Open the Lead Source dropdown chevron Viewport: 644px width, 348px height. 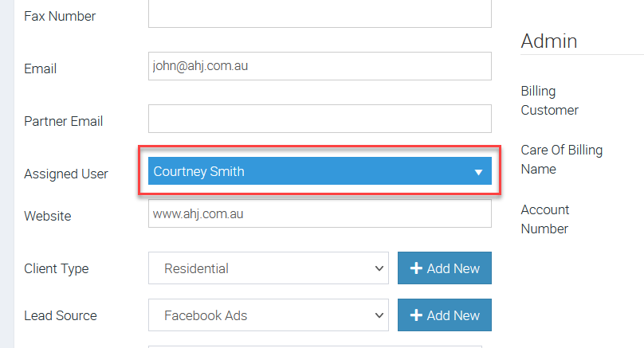379,315
